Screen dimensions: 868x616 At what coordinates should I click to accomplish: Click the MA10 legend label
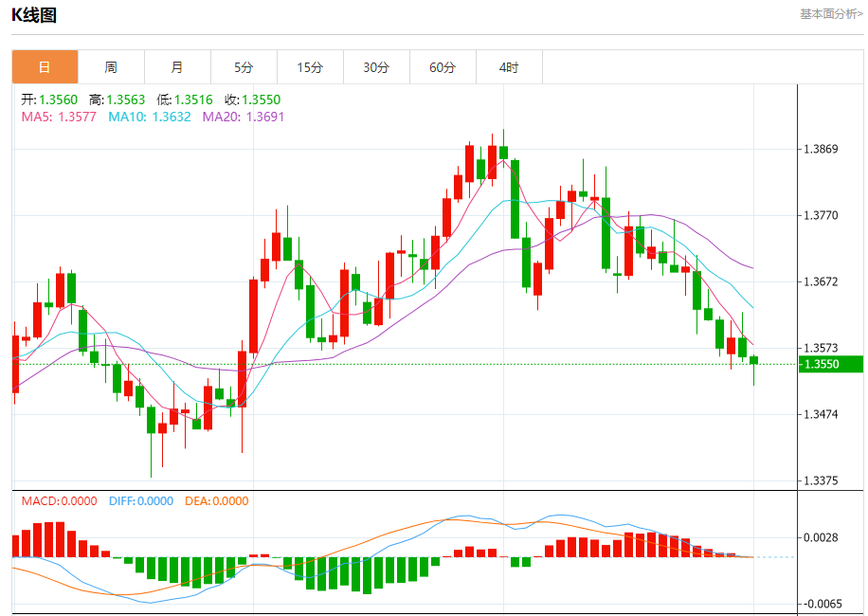coord(150,117)
